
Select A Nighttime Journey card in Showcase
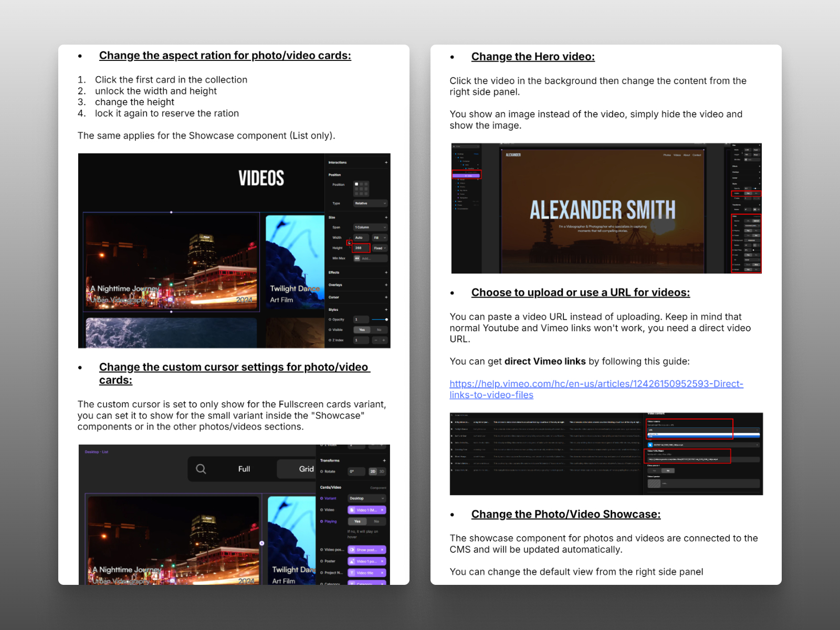tap(173, 540)
